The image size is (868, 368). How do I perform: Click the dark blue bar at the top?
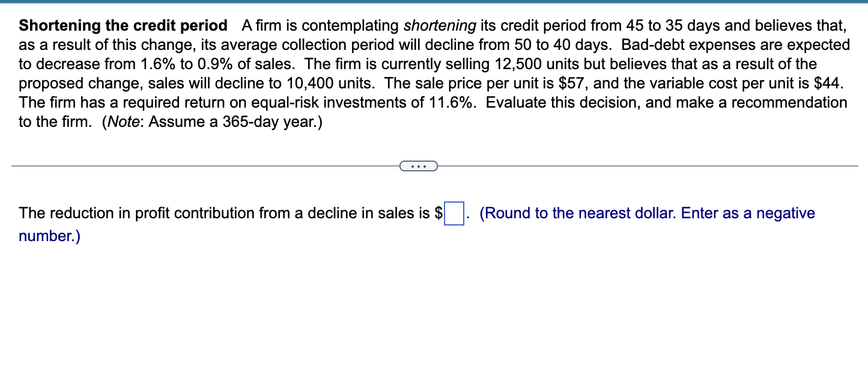(x=434, y=3)
